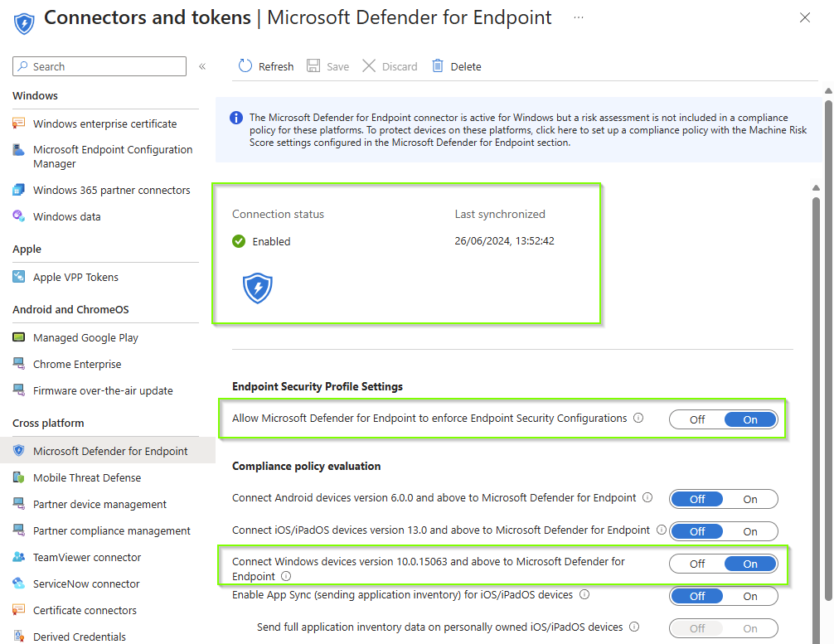
Task: Set Endpoint Security Configurations enforcement to On
Action: coord(750,419)
